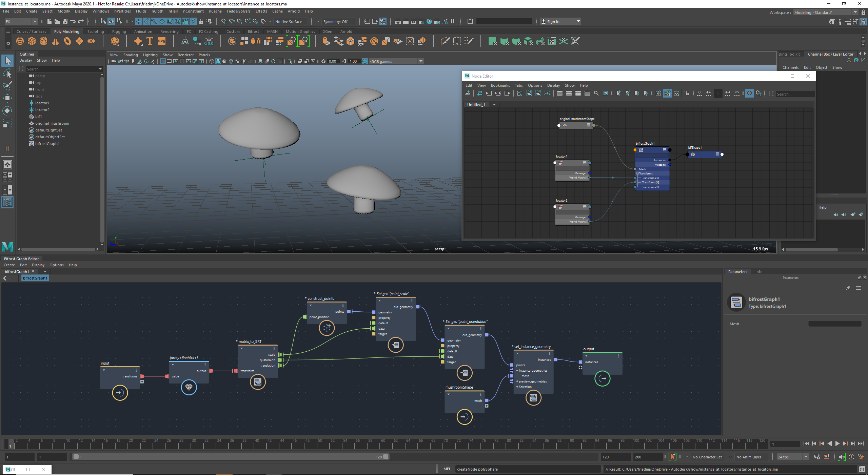The image size is (868, 475).
Task: Open the Bifrost menu in the menu bar
Action: pos(253,31)
